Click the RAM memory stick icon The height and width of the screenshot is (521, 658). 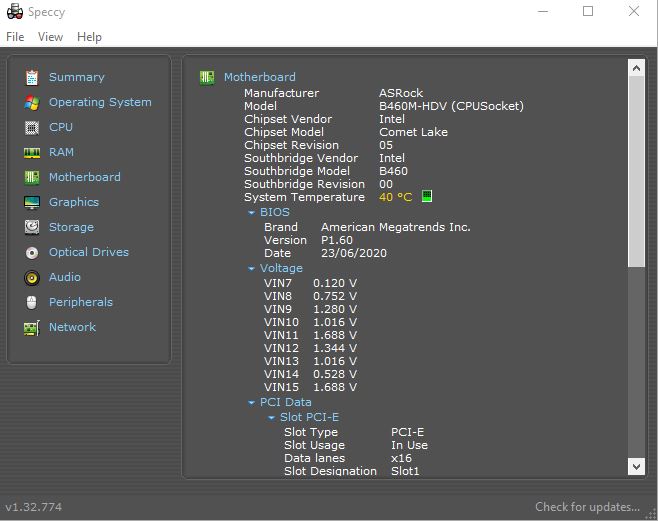click(32, 153)
